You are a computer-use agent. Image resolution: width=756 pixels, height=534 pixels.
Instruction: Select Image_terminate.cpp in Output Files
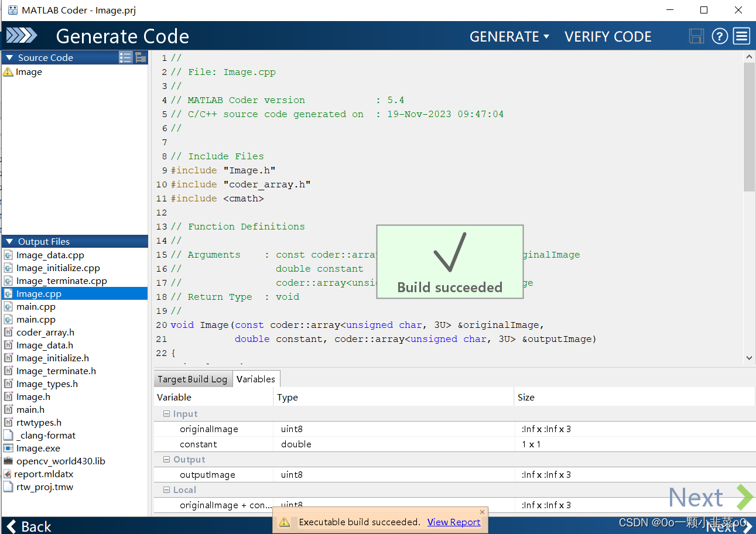pyautogui.click(x=61, y=281)
